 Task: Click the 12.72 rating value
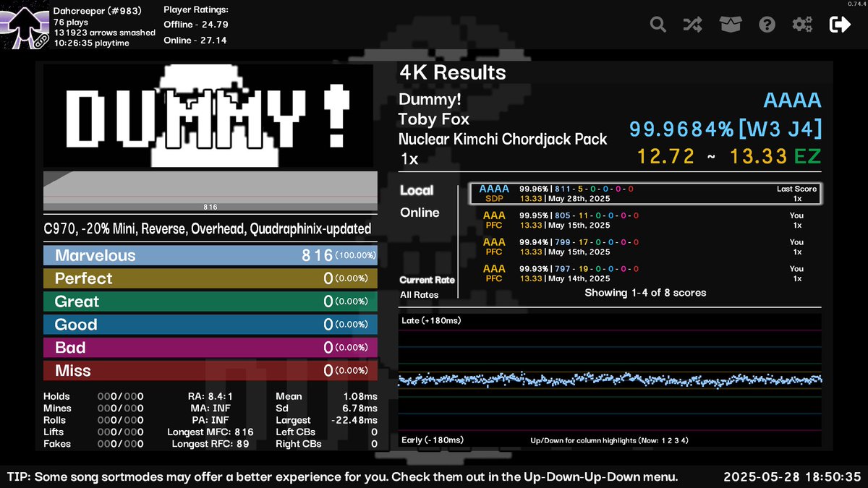pos(666,156)
